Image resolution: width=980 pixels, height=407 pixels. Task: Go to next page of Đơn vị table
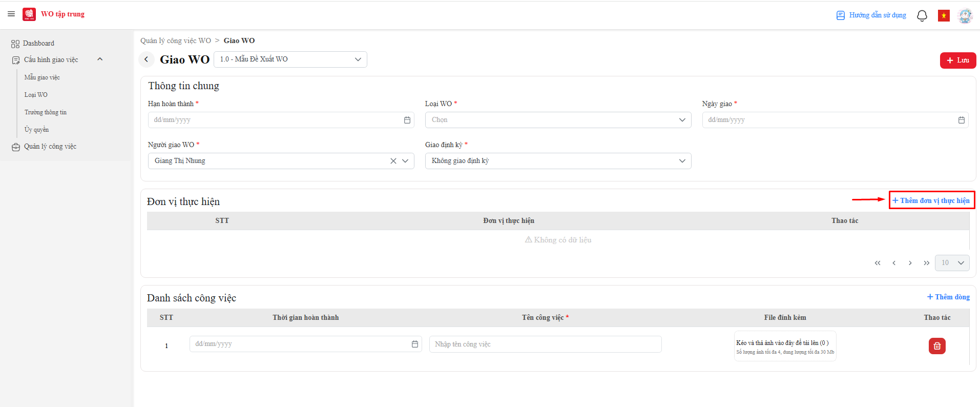pos(910,263)
